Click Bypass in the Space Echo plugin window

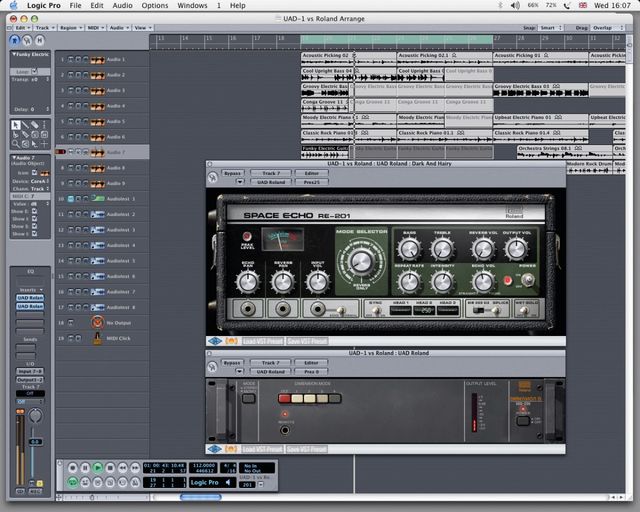point(232,173)
